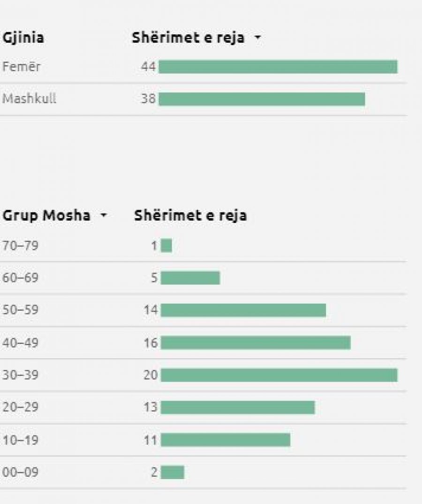The height and width of the screenshot is (504, 422).
Task: Click the Gjinia column header
Action: pyautogui.click(x=23, y=38)
